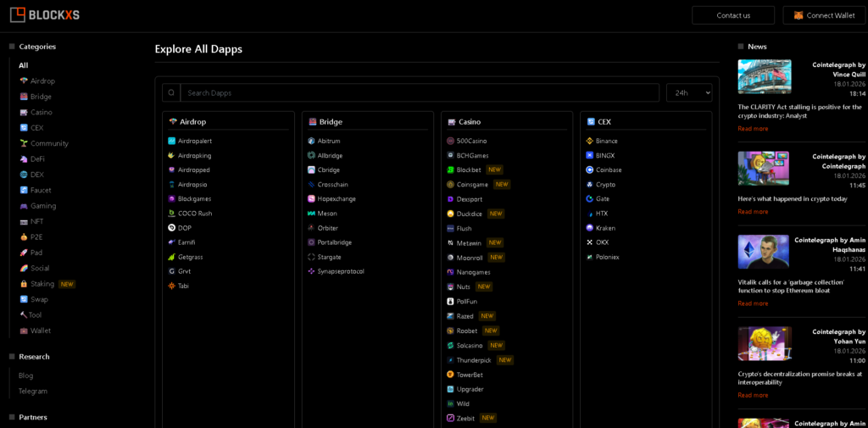Viewport: 868px width, 428px height.
Task: Select the Staking category
Action: [42, 284]
